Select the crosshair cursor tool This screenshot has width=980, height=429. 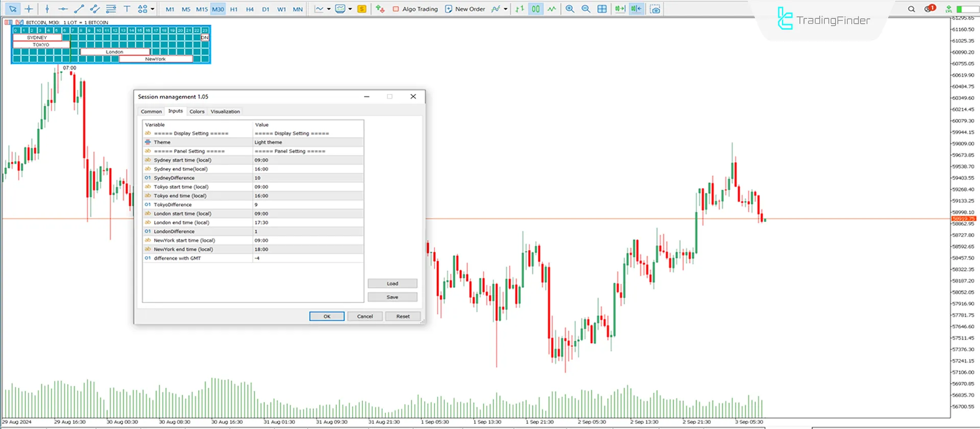click(29, 9)
